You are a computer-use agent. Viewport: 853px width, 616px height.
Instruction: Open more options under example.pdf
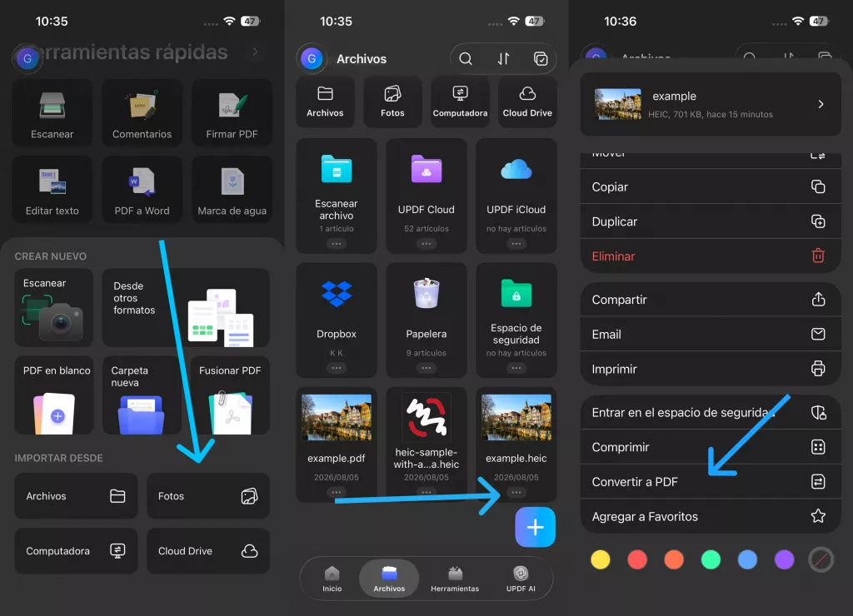tap(337, 492)
